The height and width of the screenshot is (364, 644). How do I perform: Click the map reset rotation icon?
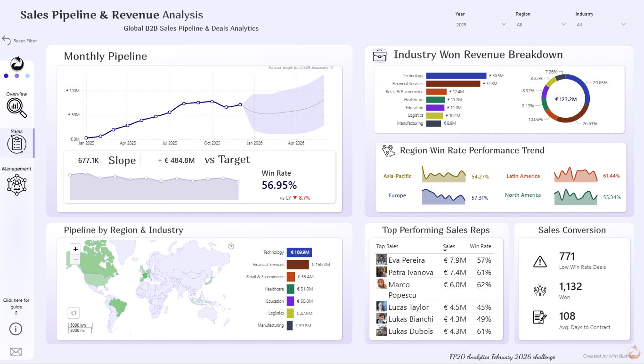click(74, 313)
